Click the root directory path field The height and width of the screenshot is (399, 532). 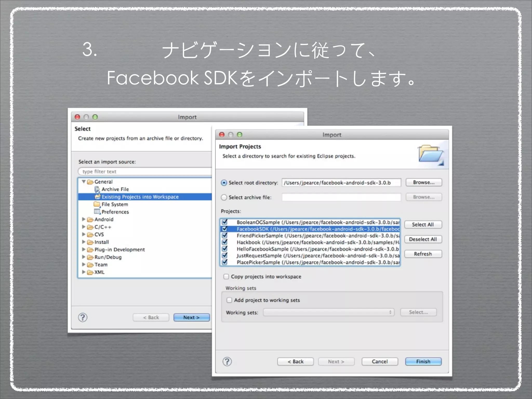[x=341, y=183]
